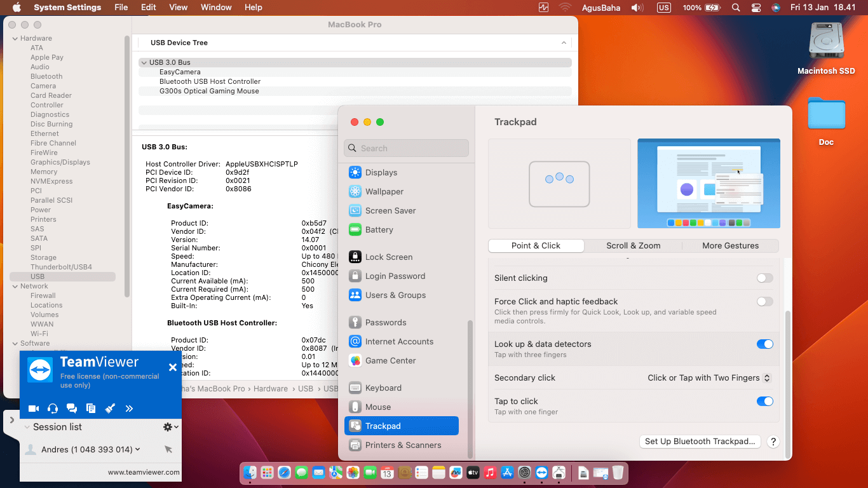Open Secondary click options dropdown
868x488 pixels.
click(x=709, y=378)
